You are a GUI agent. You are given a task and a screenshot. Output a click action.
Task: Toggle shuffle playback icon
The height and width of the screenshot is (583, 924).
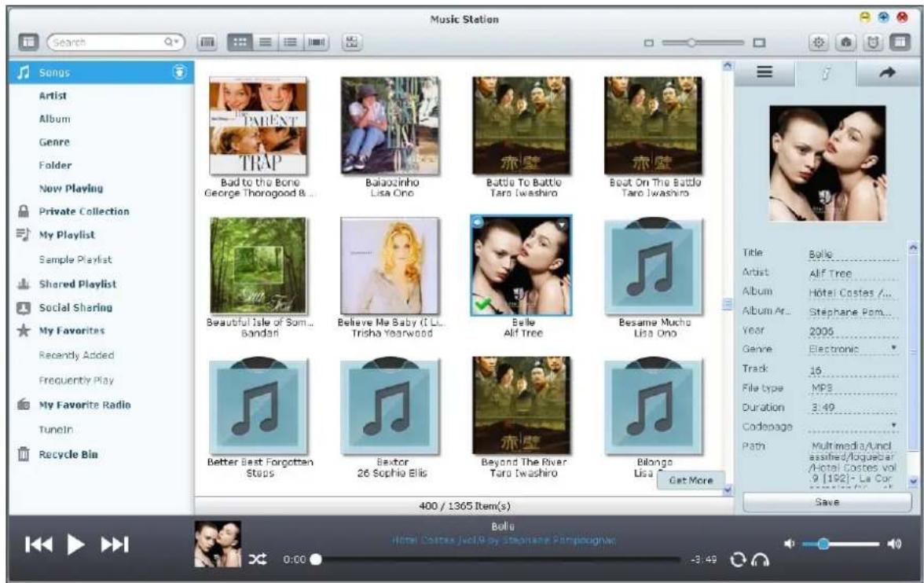(x=257, y=559)
